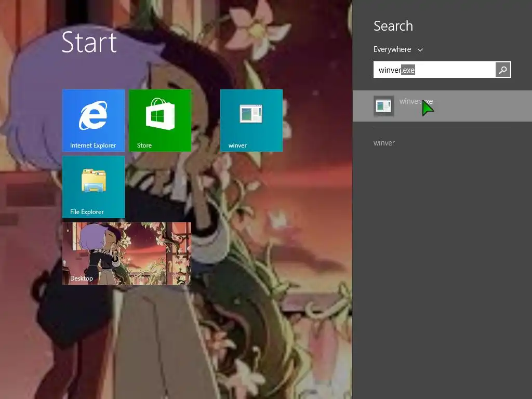
Task: Expand the Everywhere search scope dropdown
Action: [x=398, y=49]
